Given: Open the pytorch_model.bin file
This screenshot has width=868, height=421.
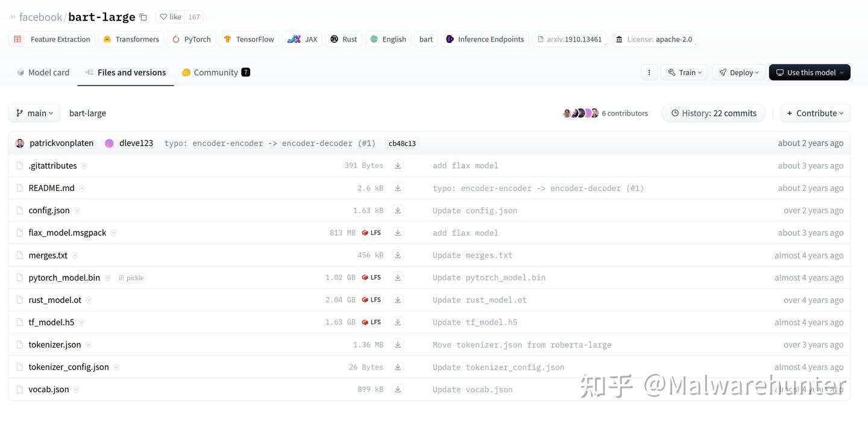Looking at the screenshot, I should tap(64, 278).
